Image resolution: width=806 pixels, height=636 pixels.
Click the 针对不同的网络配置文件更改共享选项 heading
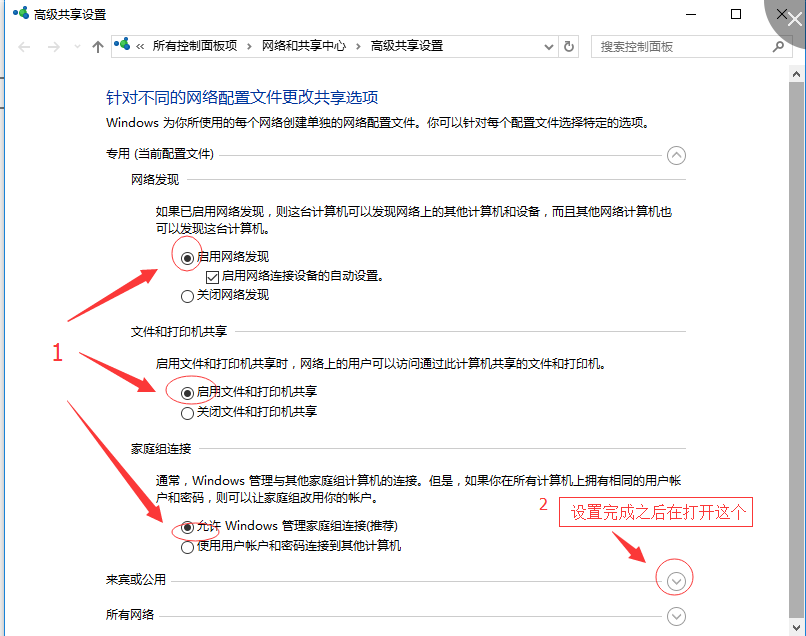coord(242,97)
